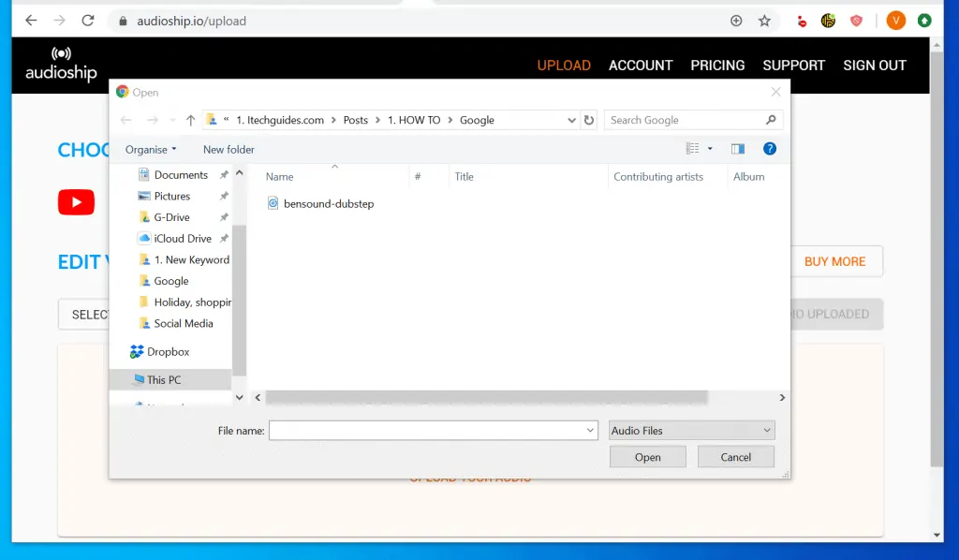The image size is (959, 560).
Task: Click 1. HOW TO in the breadcrumb
Action: point(414,121)
